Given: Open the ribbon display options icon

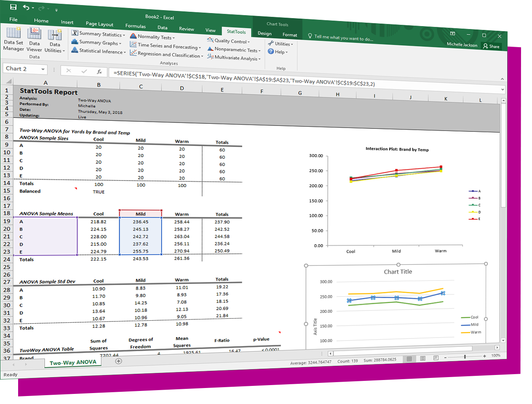Looking at the screenshot, I should [452, 33].
